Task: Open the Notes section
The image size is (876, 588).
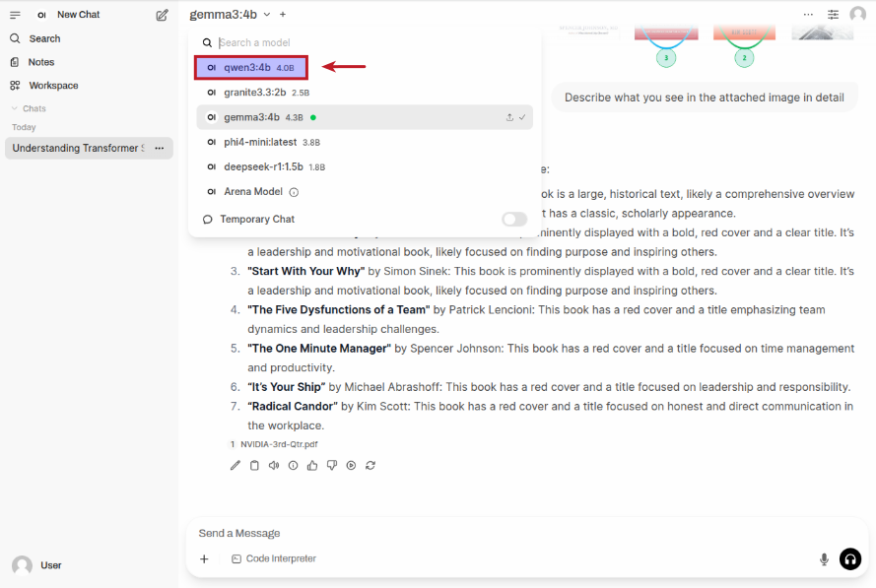Action: (x=41, y=62)
